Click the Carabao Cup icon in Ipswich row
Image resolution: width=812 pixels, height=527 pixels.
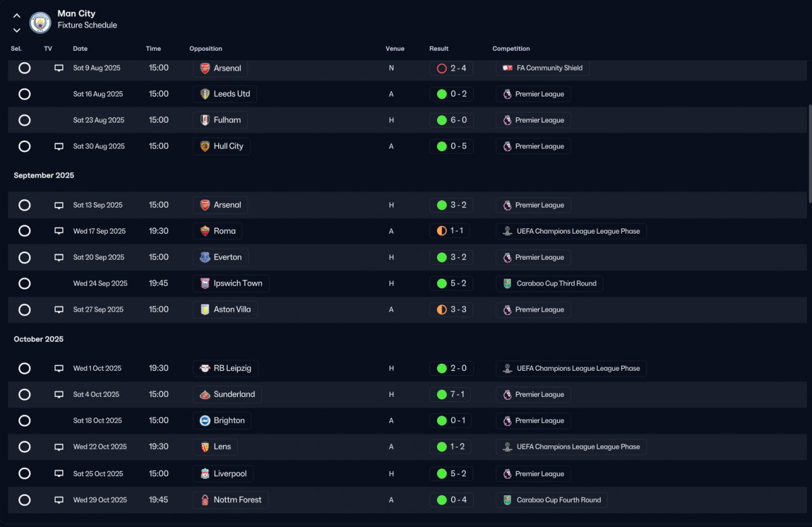507,284
